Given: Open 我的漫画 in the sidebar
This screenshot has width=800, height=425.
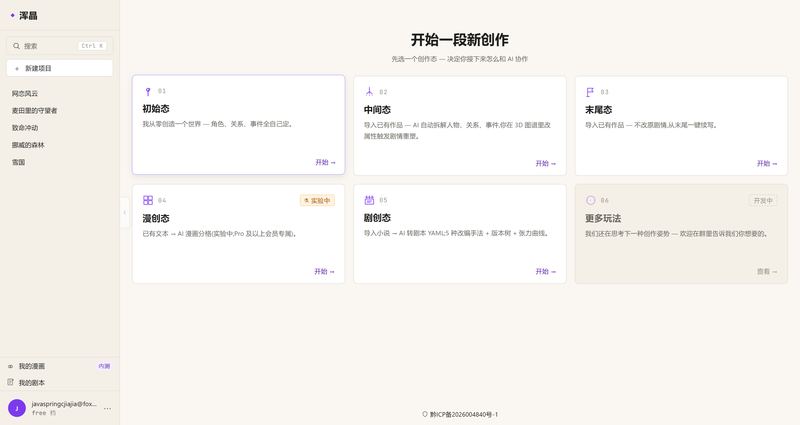Looking at the screenshot, I should (x=60, y=366).
